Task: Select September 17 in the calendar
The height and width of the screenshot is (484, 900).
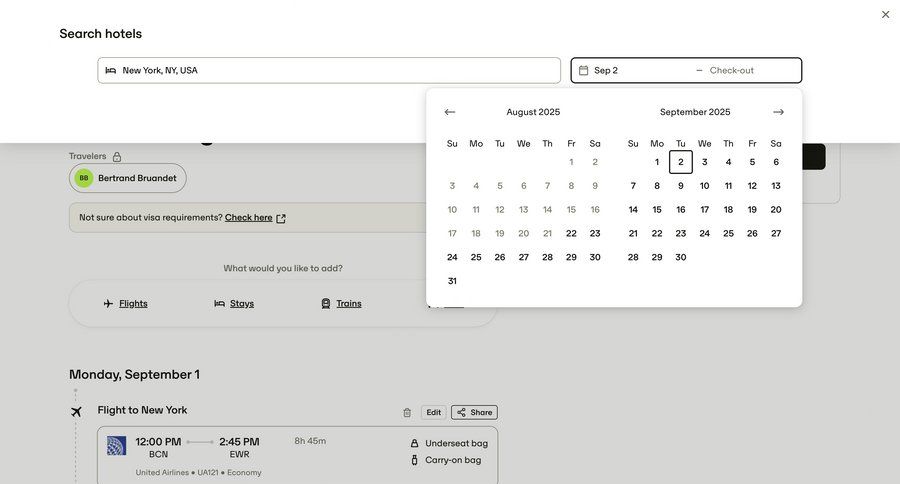Action: click(x=704, y=210)
